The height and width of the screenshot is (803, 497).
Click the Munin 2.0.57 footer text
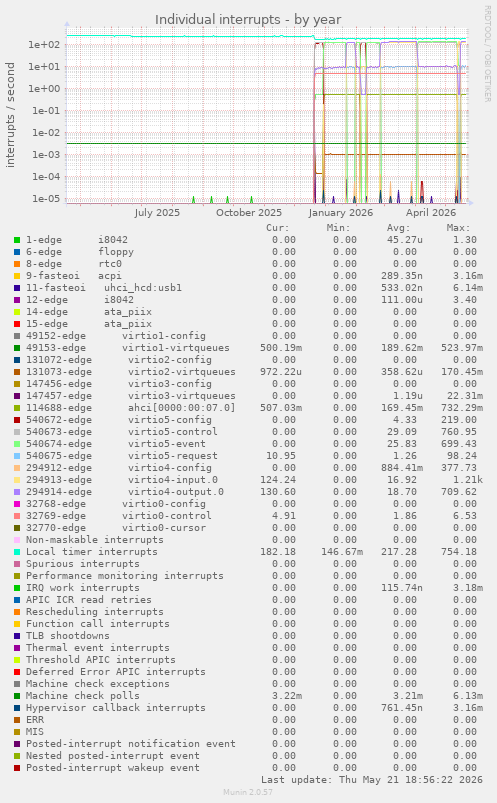pos(248,792)
